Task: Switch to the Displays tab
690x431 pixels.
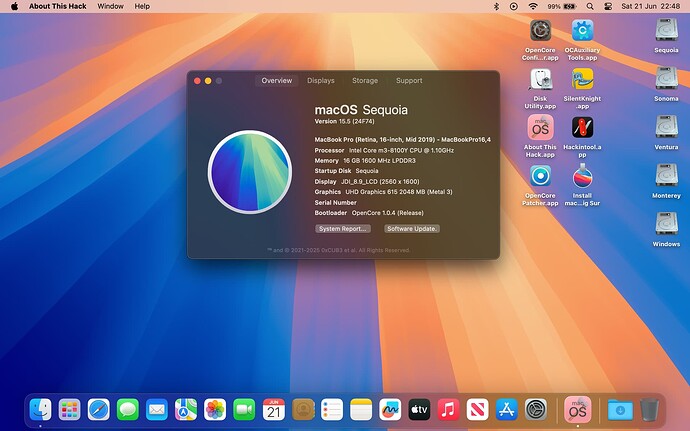Action: click(321, 81)
